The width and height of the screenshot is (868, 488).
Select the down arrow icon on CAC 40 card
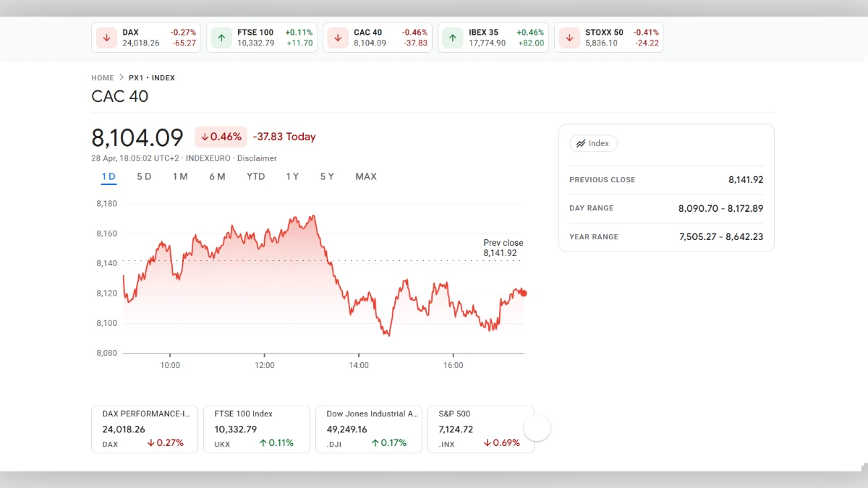tap(337, 37)
